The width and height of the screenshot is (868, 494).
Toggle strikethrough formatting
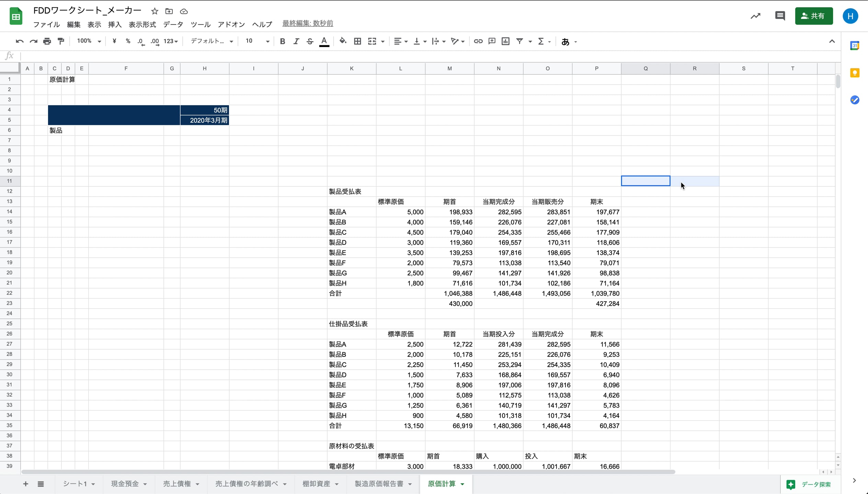pos(309,41)
